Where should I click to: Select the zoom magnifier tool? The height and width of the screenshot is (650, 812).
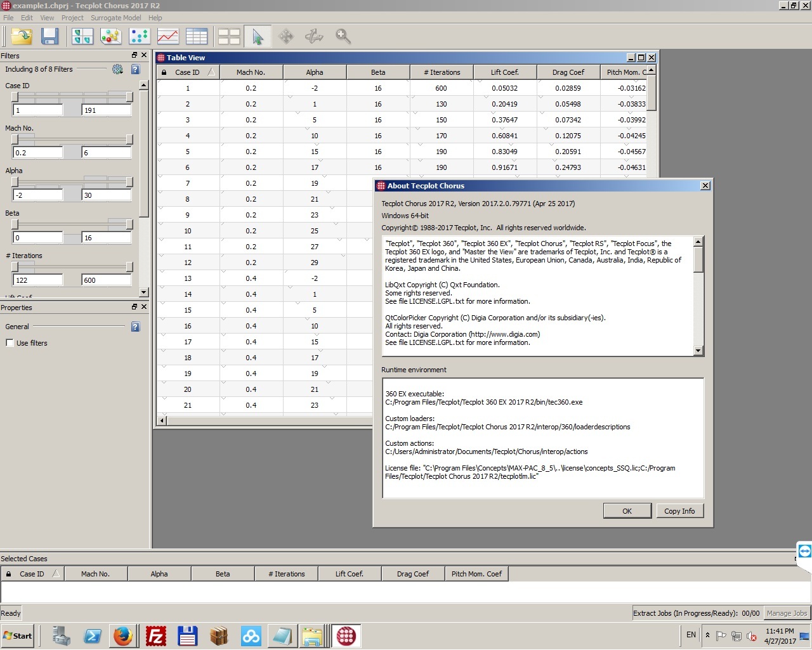(x=343, y=37)
